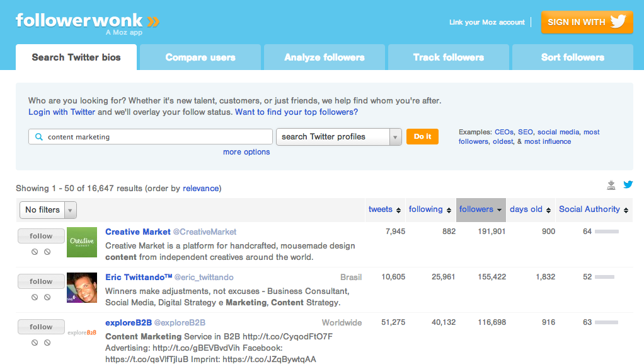Follow Creative Market
The height and width of the screenshot is (364, 644).
pos(41,236)
